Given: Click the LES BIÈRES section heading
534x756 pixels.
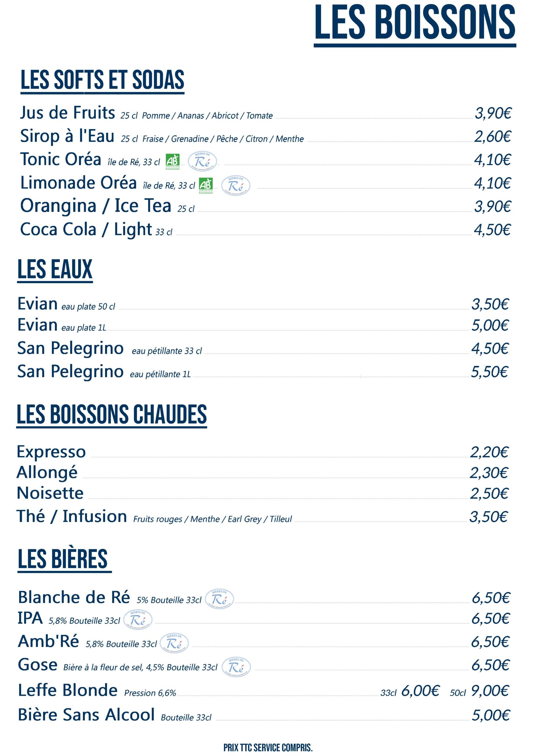Looking at the screenshot, I should (x=63, y=559).
